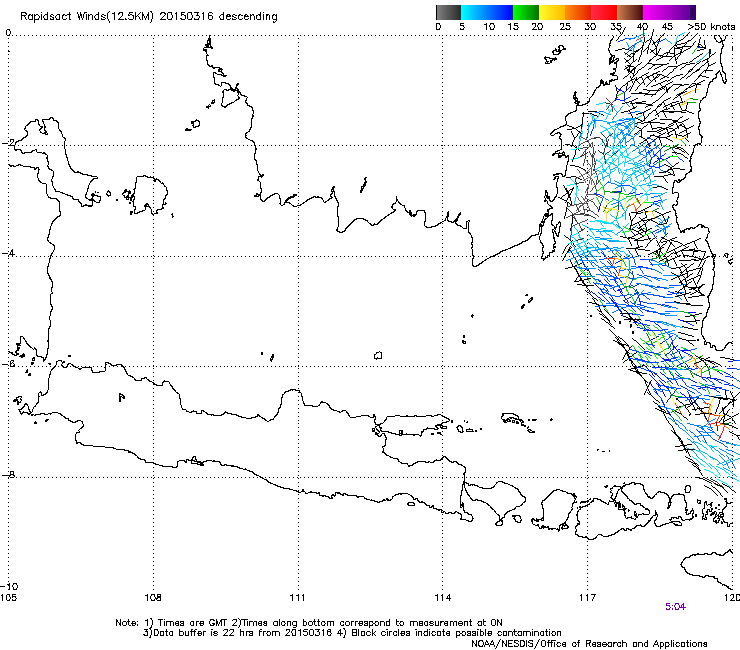Pick the green 15-20 knots legend swatch
Viewport: 740px width, 650px height.
click(526, 12)
